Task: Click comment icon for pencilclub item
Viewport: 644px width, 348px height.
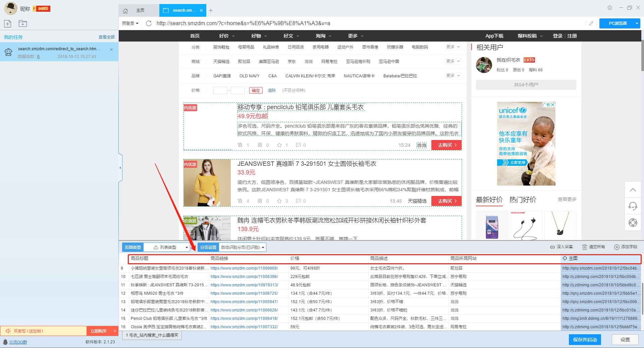Action: coord(298,145)
